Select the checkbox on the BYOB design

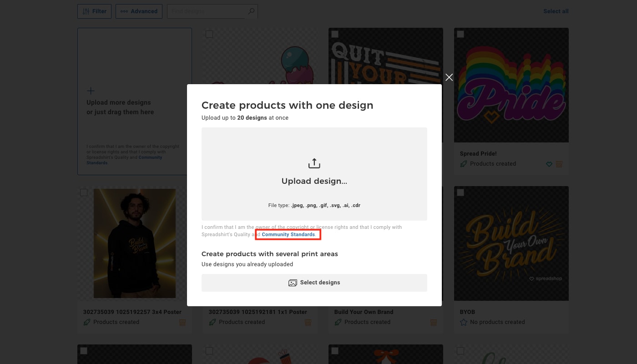(x=460, y=192)
